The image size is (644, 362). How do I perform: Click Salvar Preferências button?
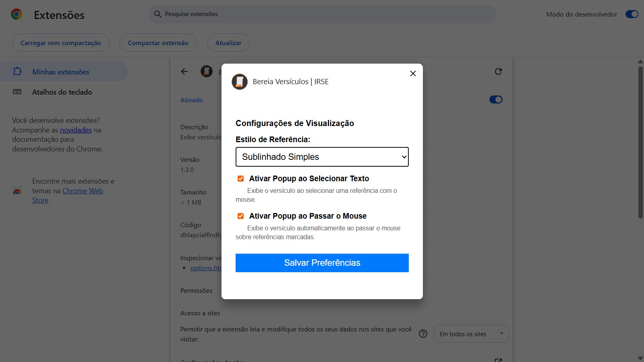click(322, 263)
